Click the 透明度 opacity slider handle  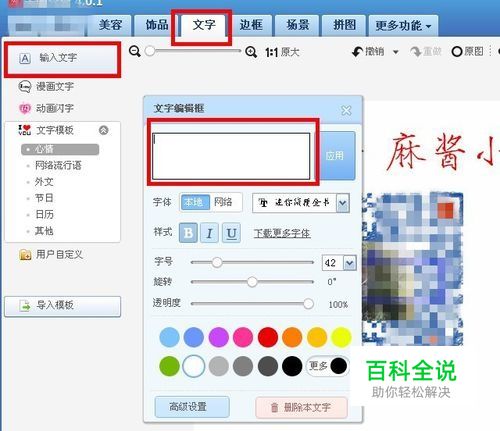click(x=308, y=304)
